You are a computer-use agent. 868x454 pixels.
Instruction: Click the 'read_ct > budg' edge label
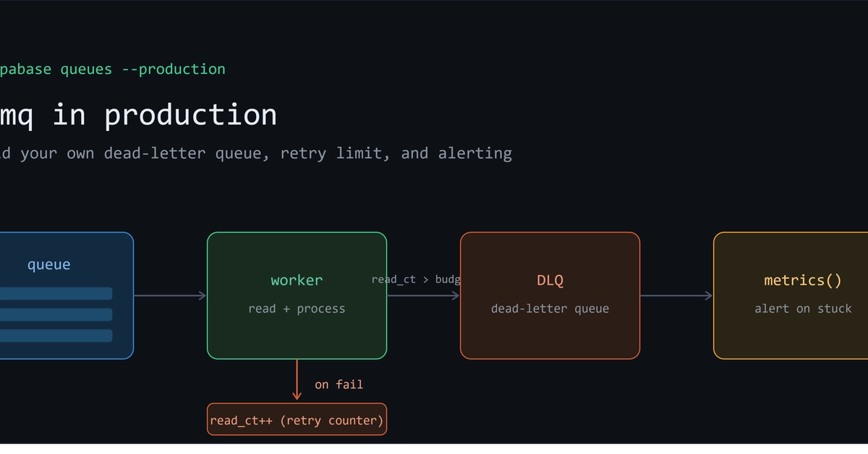coord(416,279)
